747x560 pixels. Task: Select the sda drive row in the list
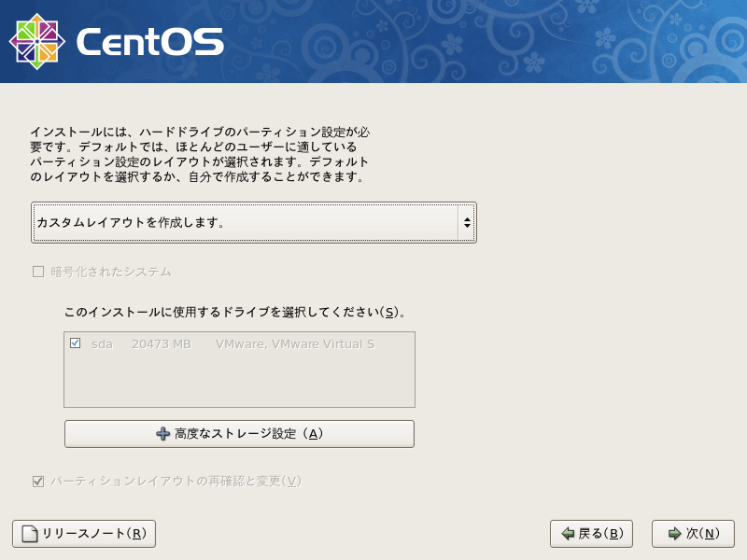point(187,344)
